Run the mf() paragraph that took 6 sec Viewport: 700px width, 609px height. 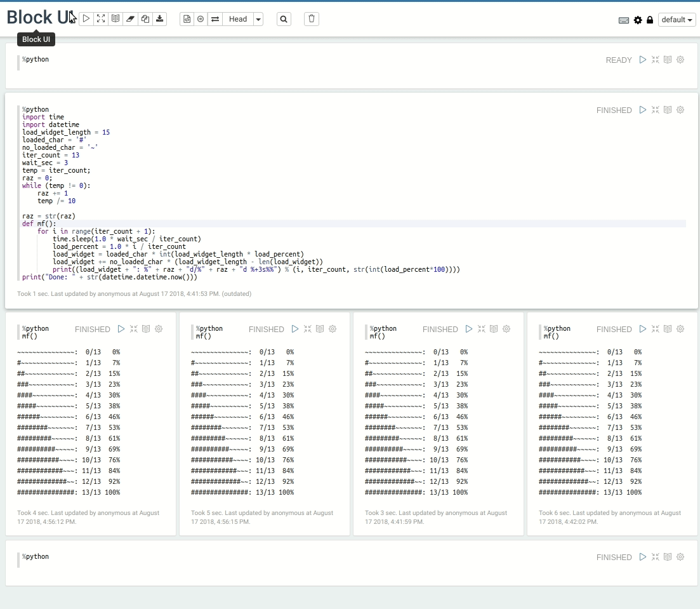tap(642, 329)
